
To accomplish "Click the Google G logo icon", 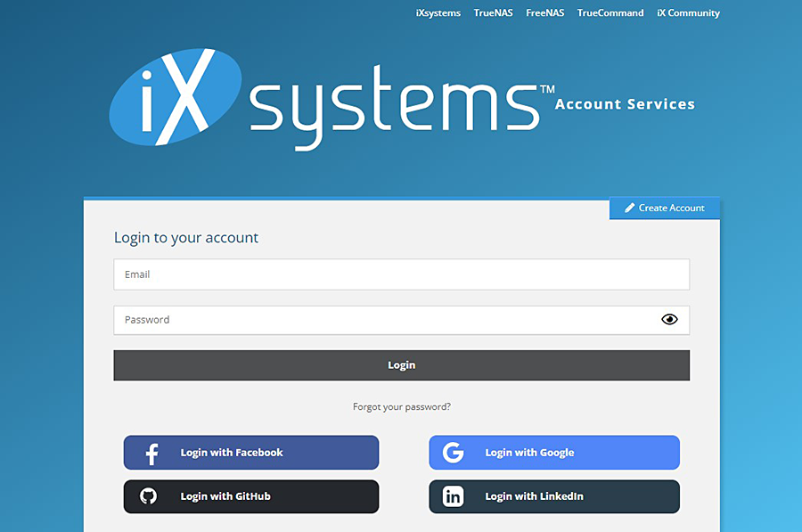I will (x=454, y=453).
